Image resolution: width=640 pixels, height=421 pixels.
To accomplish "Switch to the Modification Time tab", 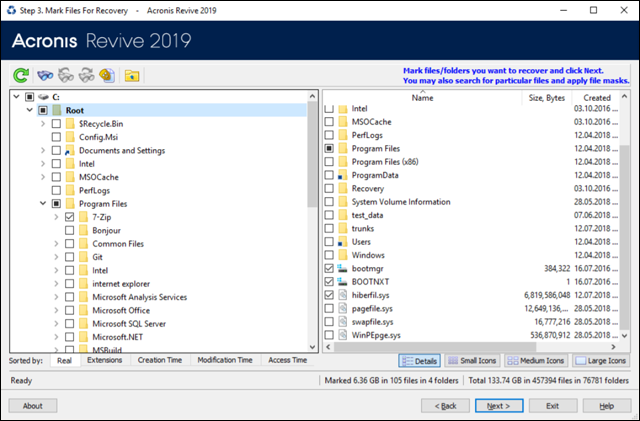I will click(x=225, y=360).
